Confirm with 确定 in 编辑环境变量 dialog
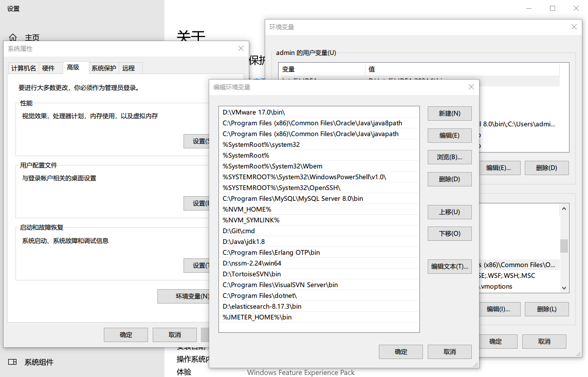Image resolution: width=588 pixels, height=377 pixels. [x=401, y=352]
